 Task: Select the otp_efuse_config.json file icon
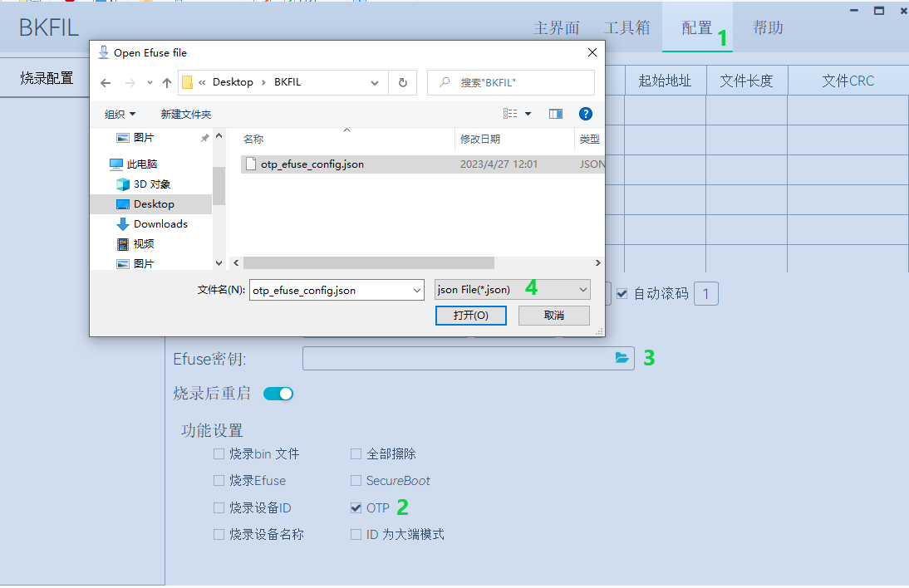[251, 164]
